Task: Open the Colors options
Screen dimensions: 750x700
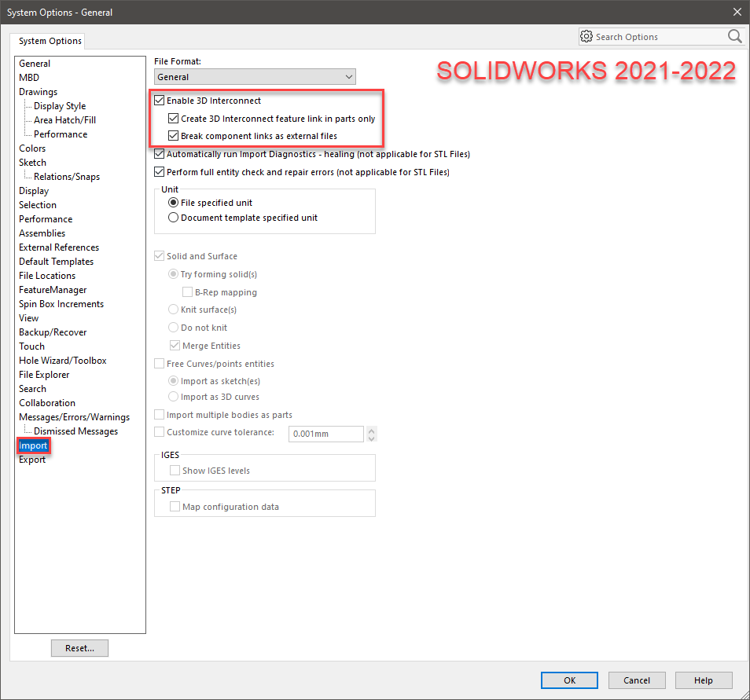Action: (x=32, y=148)
